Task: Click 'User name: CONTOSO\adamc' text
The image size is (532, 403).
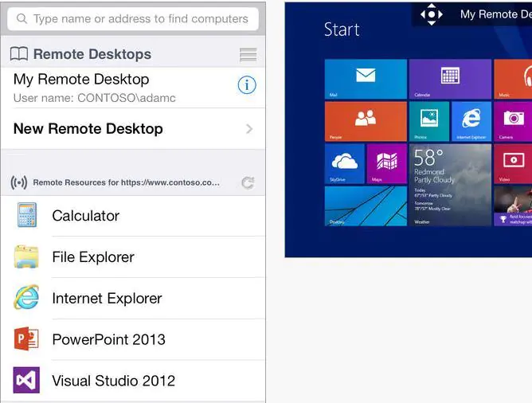Action: click(x=95, y=98)
